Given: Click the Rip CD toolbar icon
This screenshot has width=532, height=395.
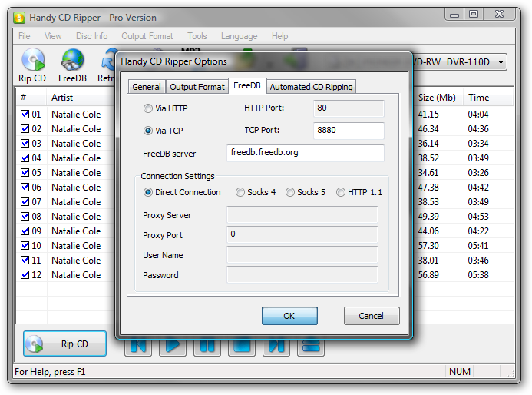Looking at the screenshot, I should (32, 60).
